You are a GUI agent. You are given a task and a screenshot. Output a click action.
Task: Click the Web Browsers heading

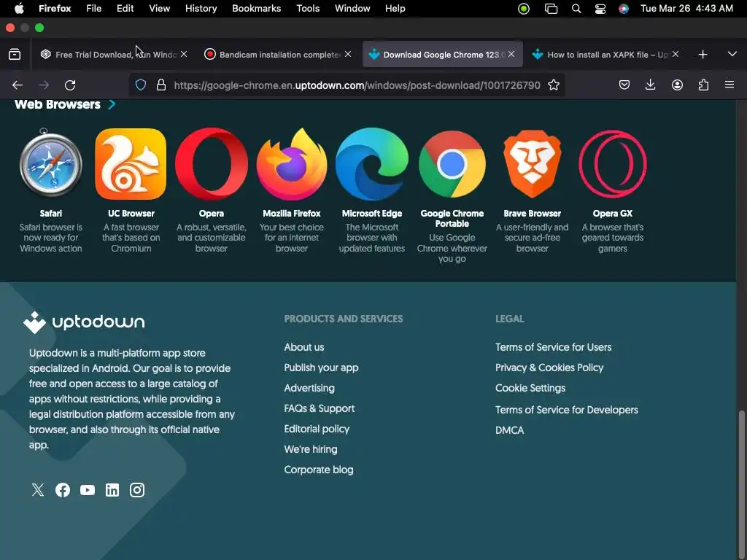[x=58, y=104]
